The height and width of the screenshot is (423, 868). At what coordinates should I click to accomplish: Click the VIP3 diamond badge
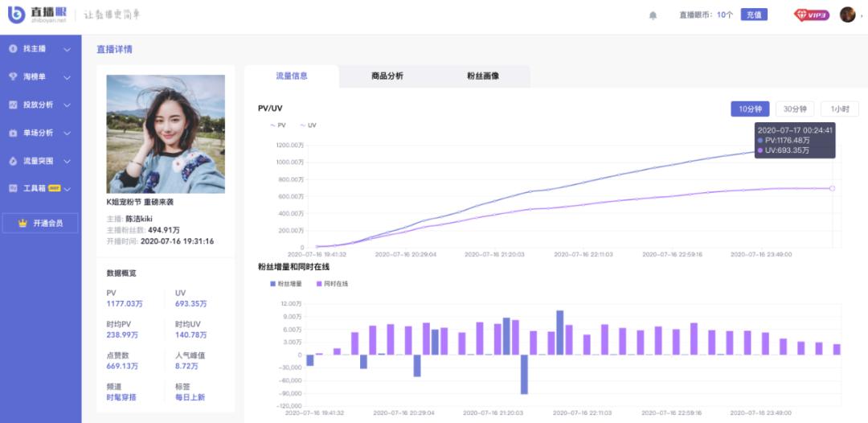click(812, 15)
